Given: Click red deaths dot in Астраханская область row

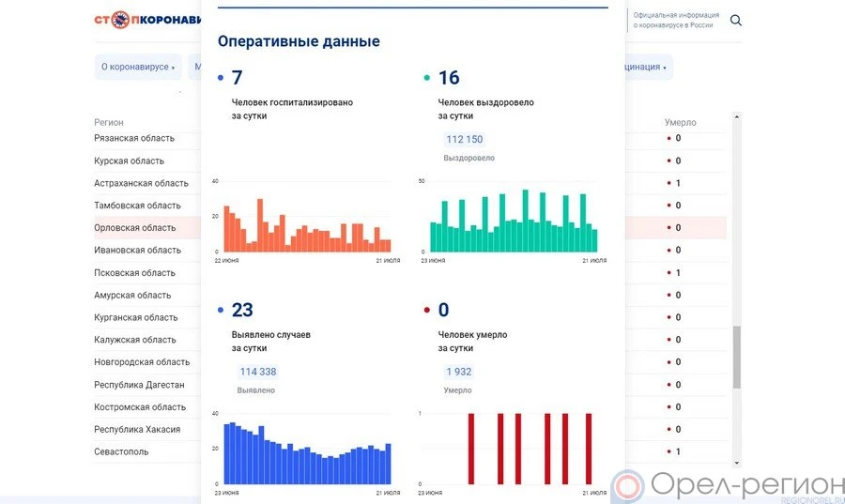Looking at the screenshot, I should pos(668,183).
